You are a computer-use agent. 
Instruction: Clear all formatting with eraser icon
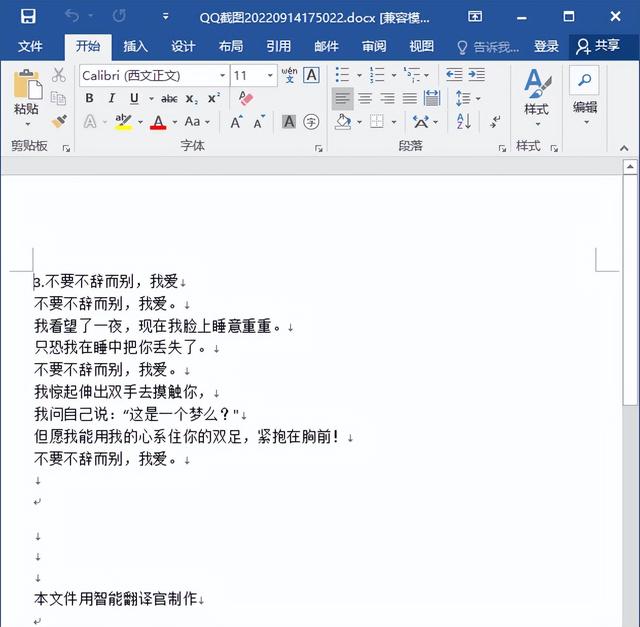pos(246,98)
